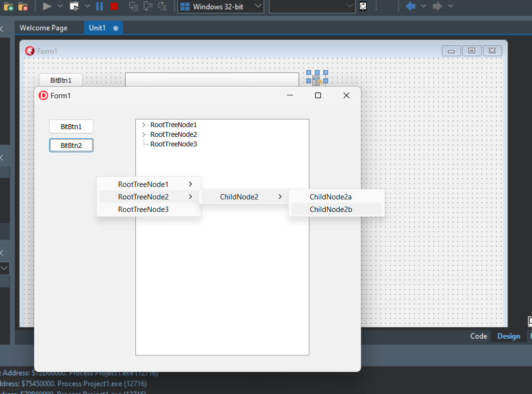Click the Trace Into debug icon
The height and width of the screenshot is (394, 532).
coord(133,6)
